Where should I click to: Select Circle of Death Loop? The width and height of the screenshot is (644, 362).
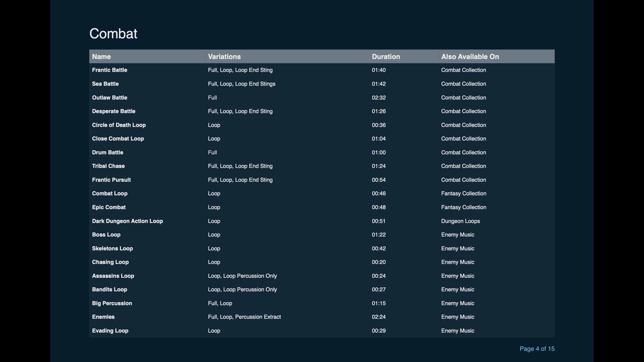(119, 125)
